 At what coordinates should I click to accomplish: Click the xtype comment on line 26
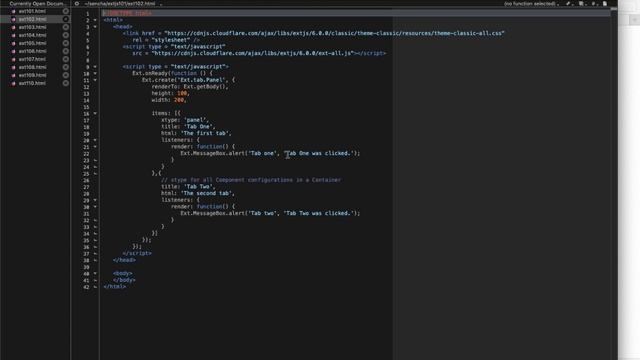[251, 180]
